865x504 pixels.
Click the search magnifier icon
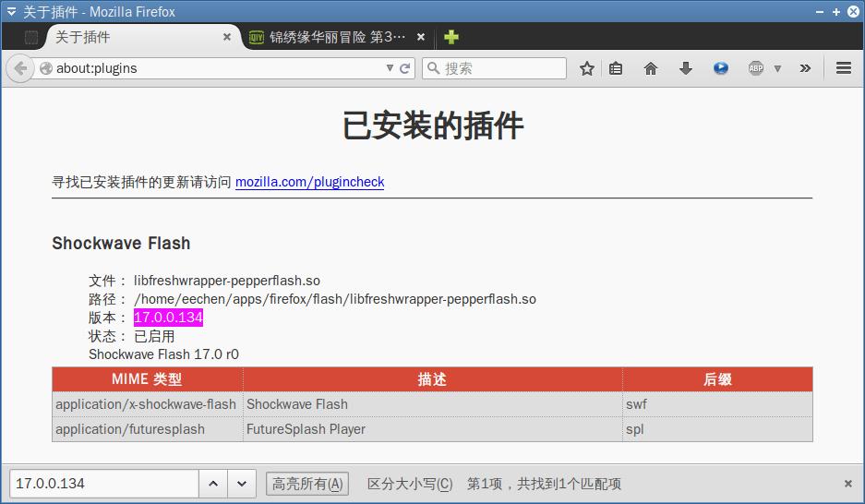[x=434, y=67]
